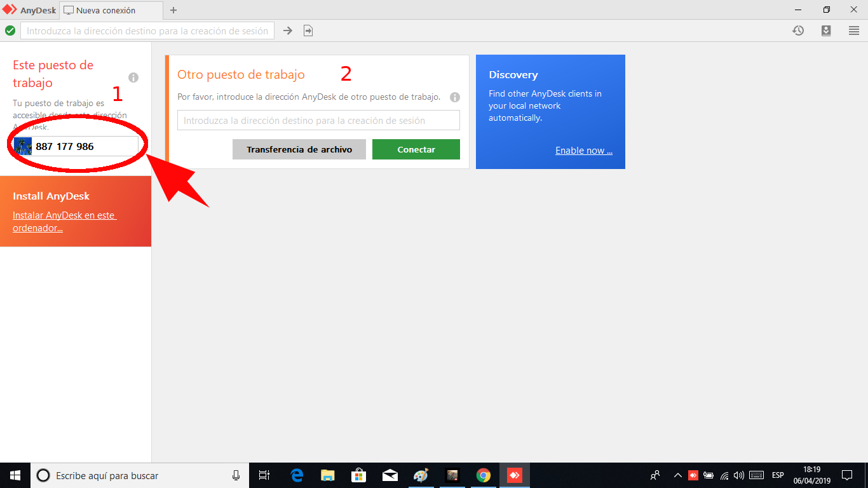Open the Windows Start menu
Image resolution: width=868 pixels, height=488 pixels.
click(15, 475)
